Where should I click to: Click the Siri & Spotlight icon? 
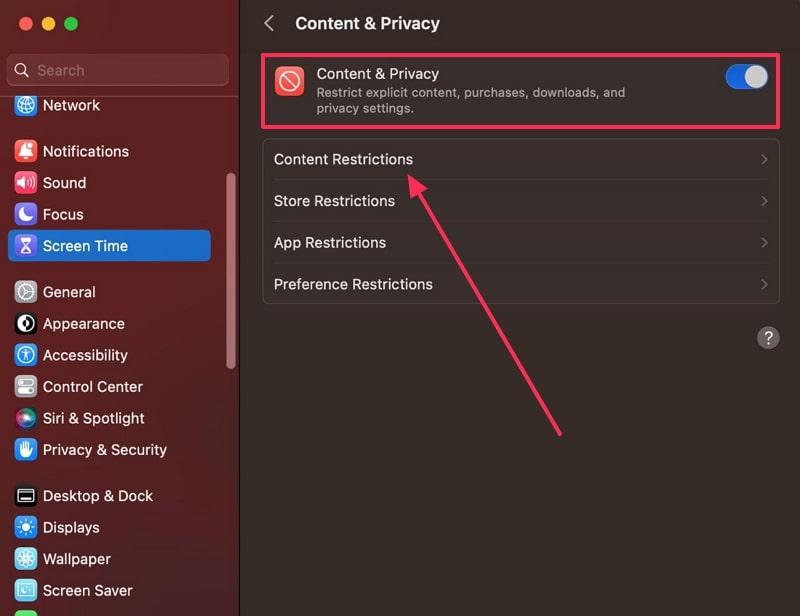click(x=26, y=418)
